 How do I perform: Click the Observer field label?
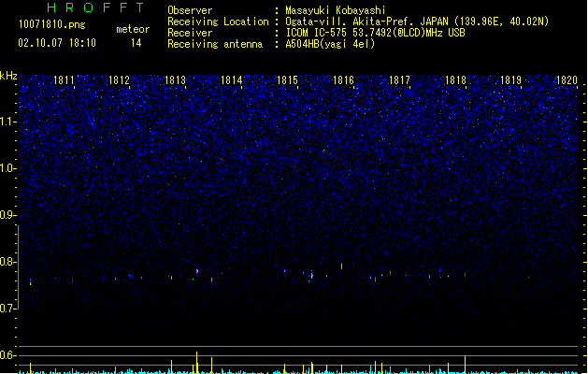190,10
